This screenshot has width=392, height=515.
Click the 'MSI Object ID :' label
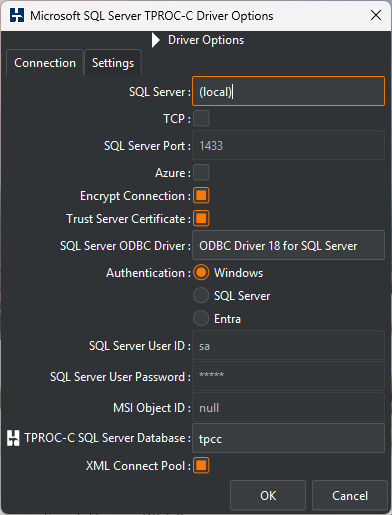click(x=152, y=408)
